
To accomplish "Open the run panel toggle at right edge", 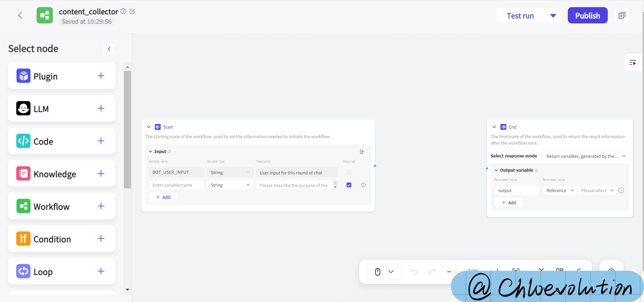I will 632,62.
